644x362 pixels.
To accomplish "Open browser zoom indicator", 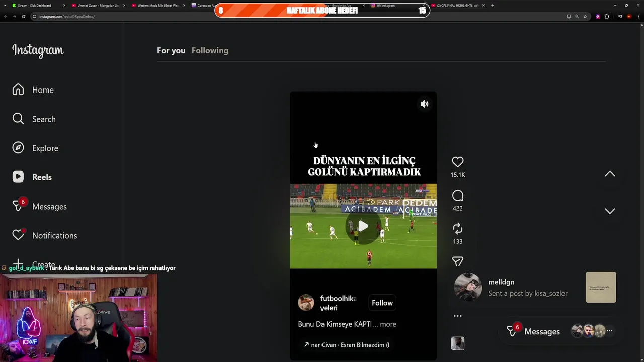I will click(577, 16).
